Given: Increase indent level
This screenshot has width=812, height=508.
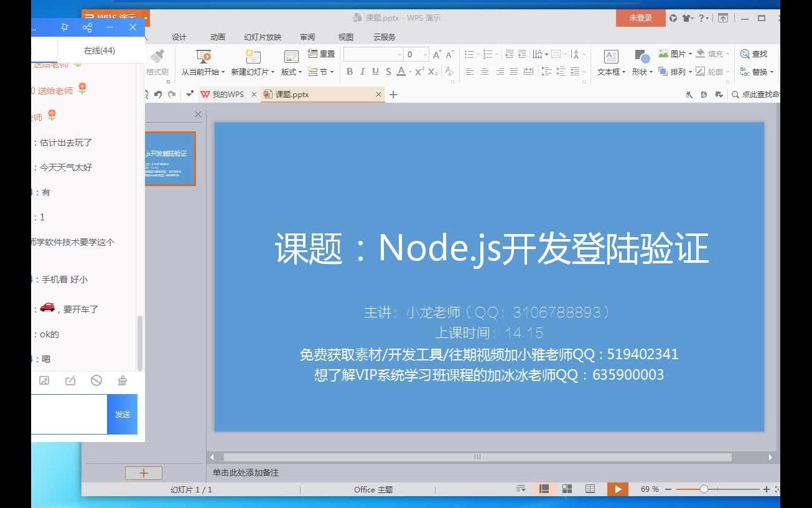Looking at the screenshot, I should pos(522,54).
